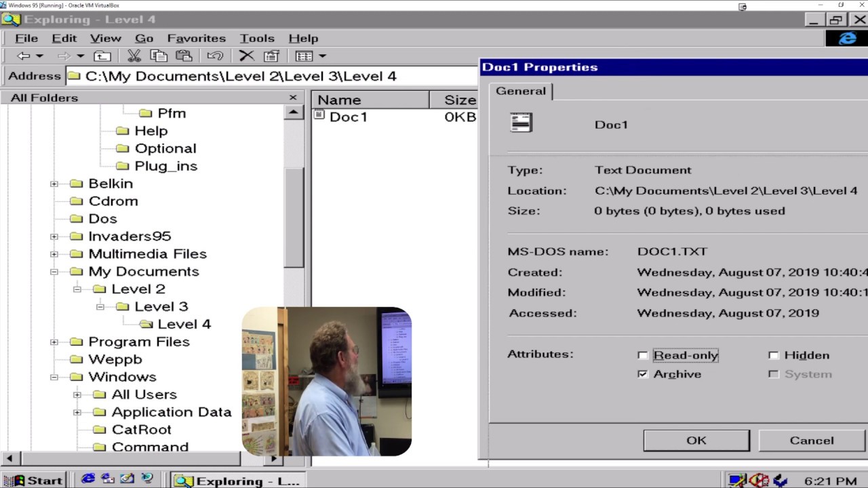Sort files by Name column
This screenshot has height=488, width=868.
(371, 100)
